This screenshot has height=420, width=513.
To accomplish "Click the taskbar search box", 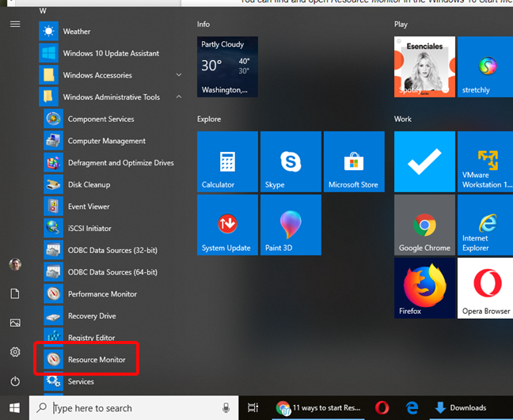I will [x=134, y=407].
